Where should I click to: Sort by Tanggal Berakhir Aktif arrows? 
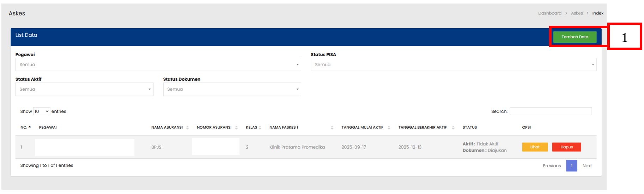(x=453, y=128)
